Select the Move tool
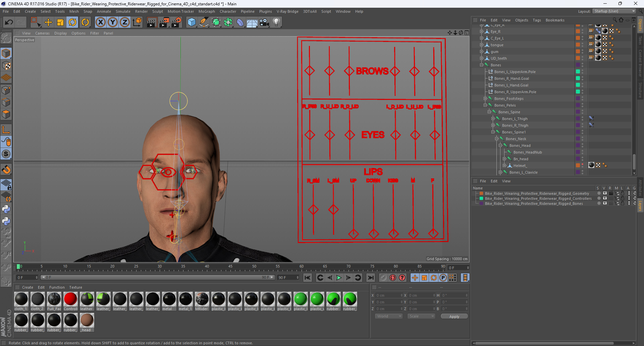This screenshot has width=644, height=346. [48, 22]
